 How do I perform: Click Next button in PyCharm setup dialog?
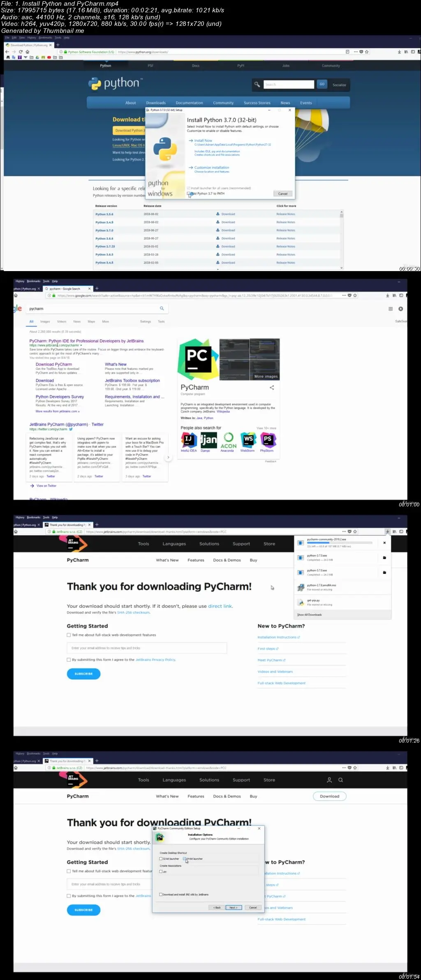point(234,907)
